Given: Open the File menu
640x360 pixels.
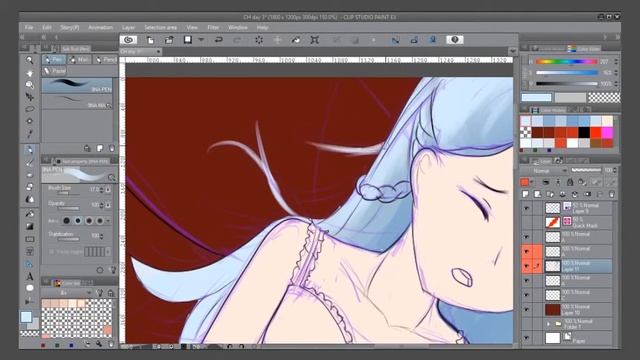Looking at the screenshot, I should coord(29,27).
